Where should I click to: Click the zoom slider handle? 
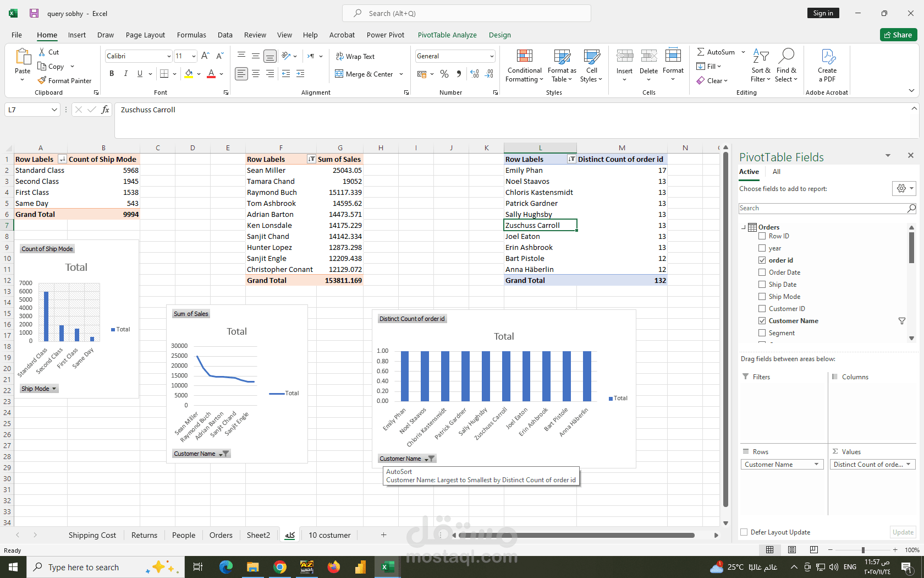(x=863, y=550)
